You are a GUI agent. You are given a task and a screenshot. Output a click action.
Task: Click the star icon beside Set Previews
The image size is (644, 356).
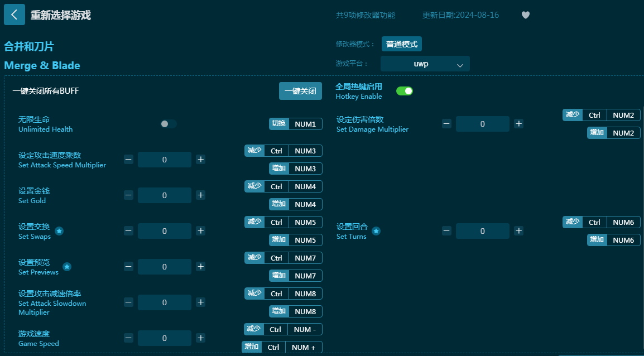67,267
